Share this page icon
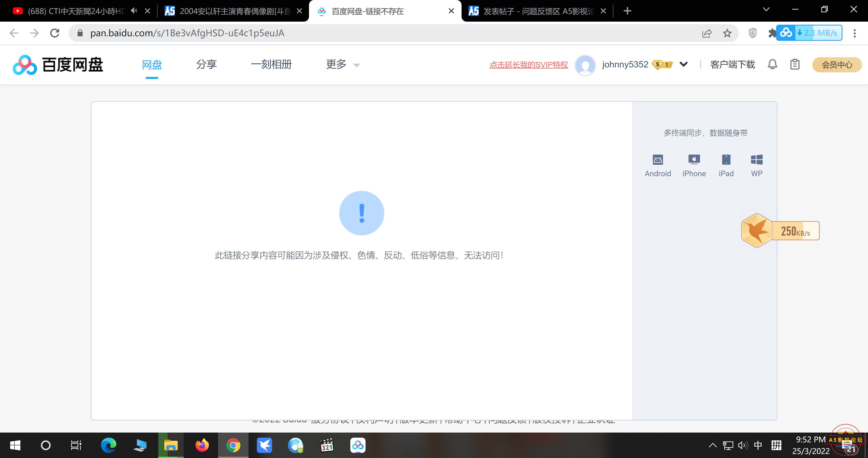 (x=707, y=33)
